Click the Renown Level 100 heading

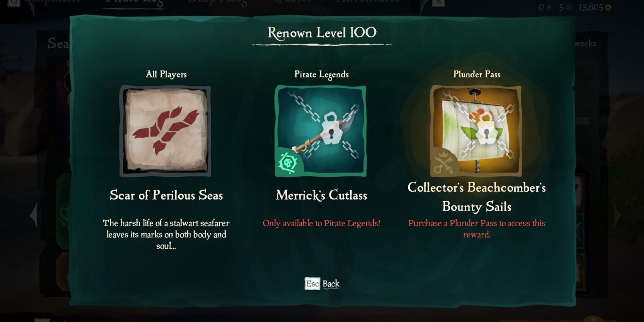pos(322,33)
